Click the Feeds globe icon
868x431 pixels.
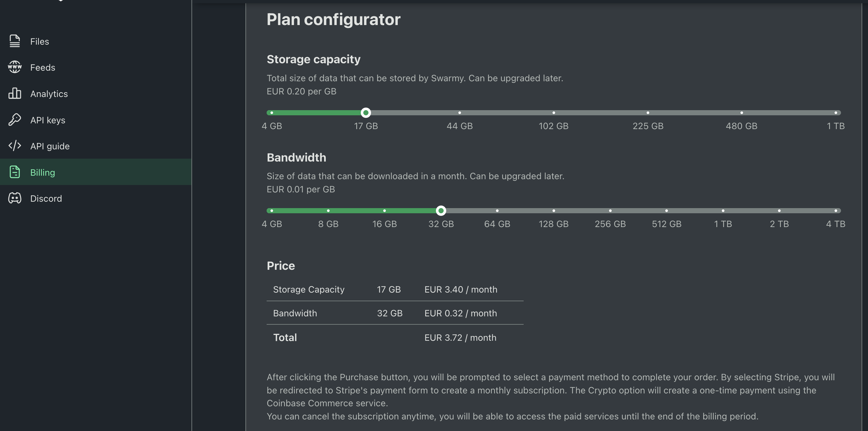[x=14, y=67]
